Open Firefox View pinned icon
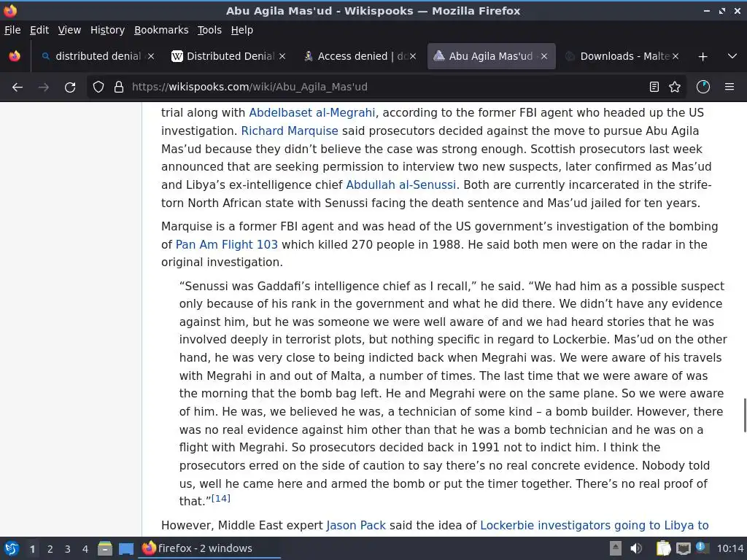Screen dimensions: 747x560 [15, 56]
